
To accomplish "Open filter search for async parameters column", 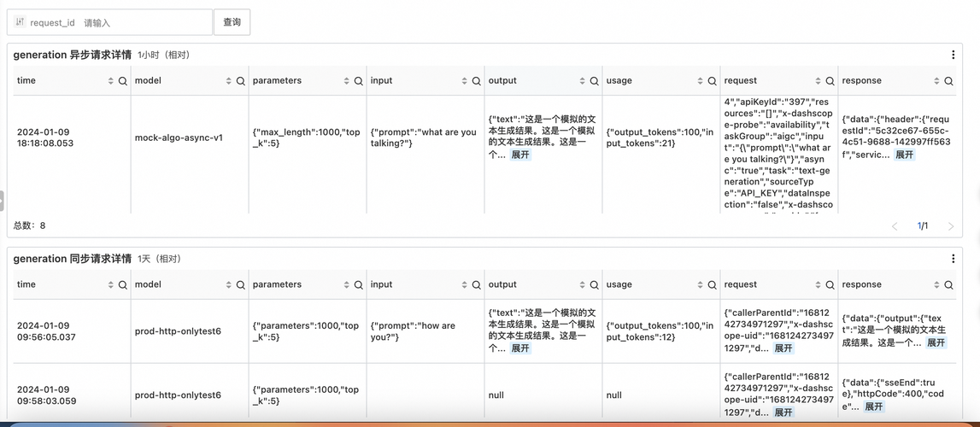I will point(359,81).
